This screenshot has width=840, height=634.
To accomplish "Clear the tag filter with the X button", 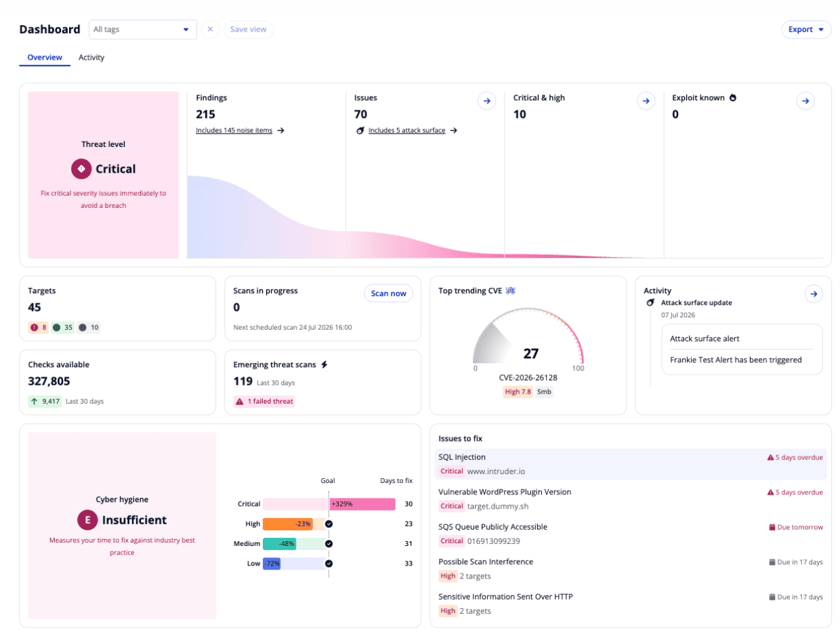I will coord(210,30).
